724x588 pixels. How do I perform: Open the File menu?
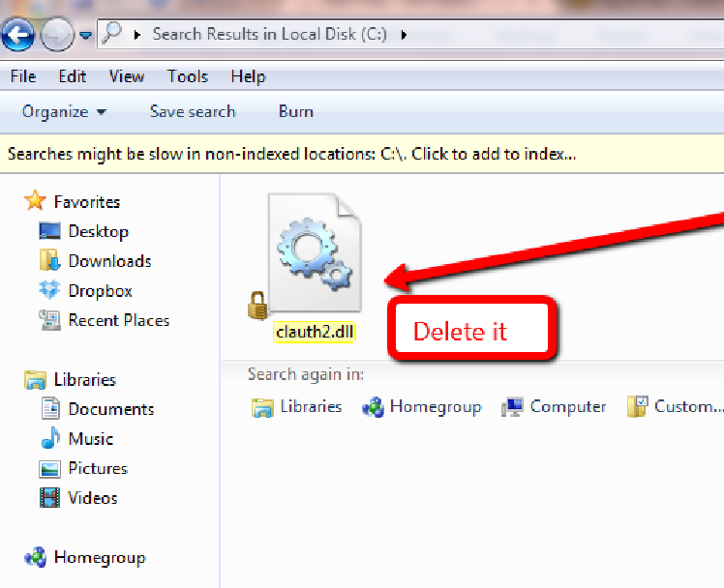tap(23, 76)
